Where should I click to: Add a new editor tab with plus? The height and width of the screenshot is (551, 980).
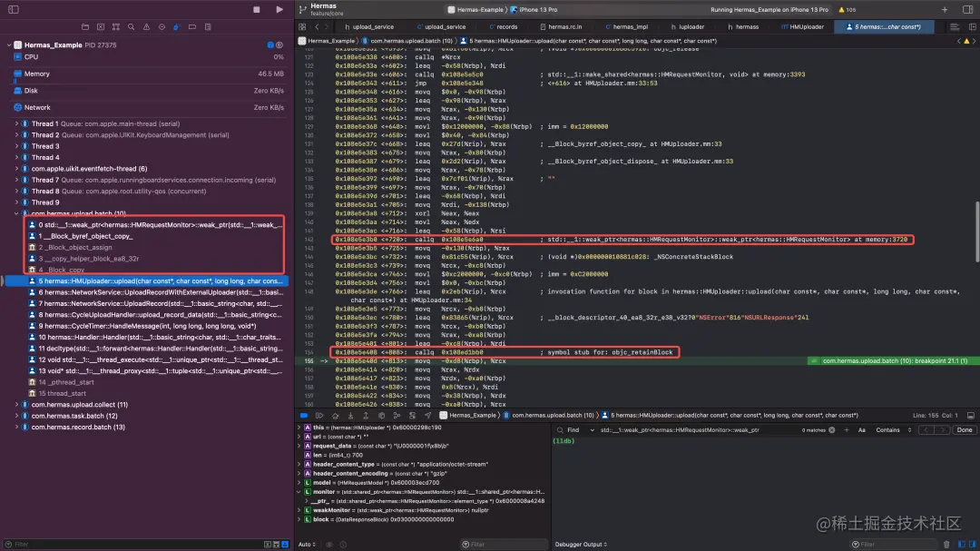pyautogui.click(x=945, y=9)
